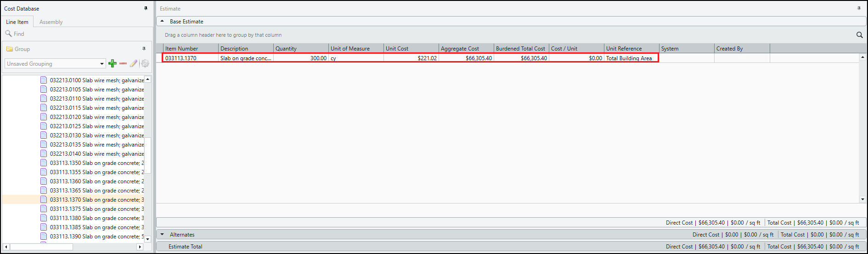Select tree item 032213.0130 Slab wire mesh
The width and height of the screenshot is (868, 254).
(97, 135)
